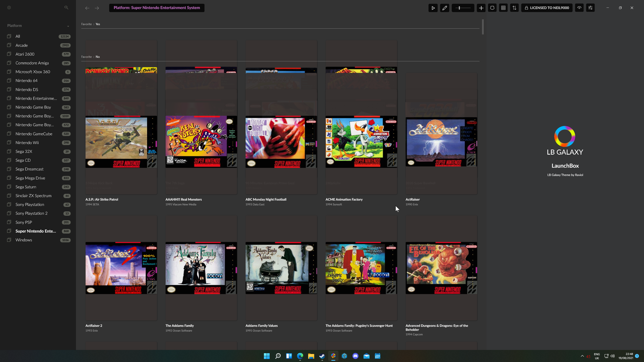
Task: Open the options sliders icon
Action: coord(590,8)
